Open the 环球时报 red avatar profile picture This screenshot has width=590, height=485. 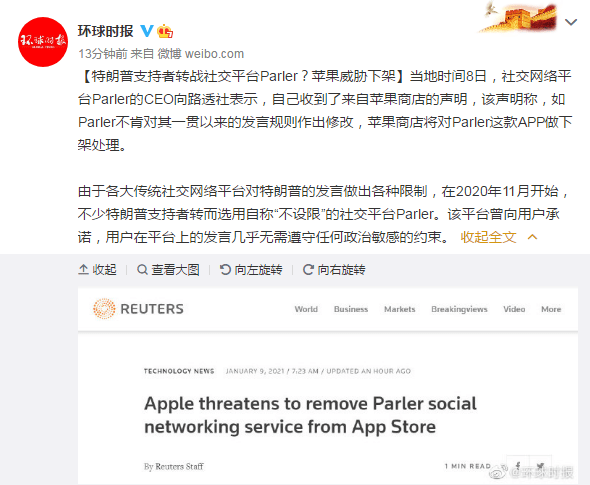43,42
